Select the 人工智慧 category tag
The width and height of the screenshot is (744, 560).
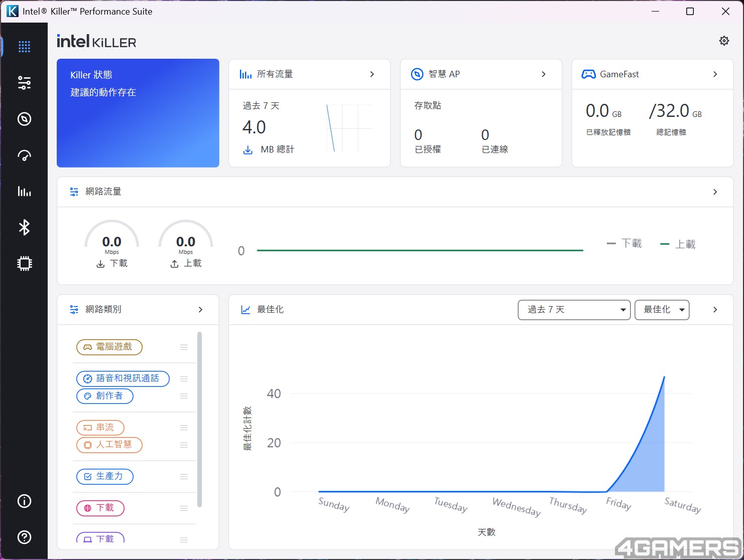109,445
